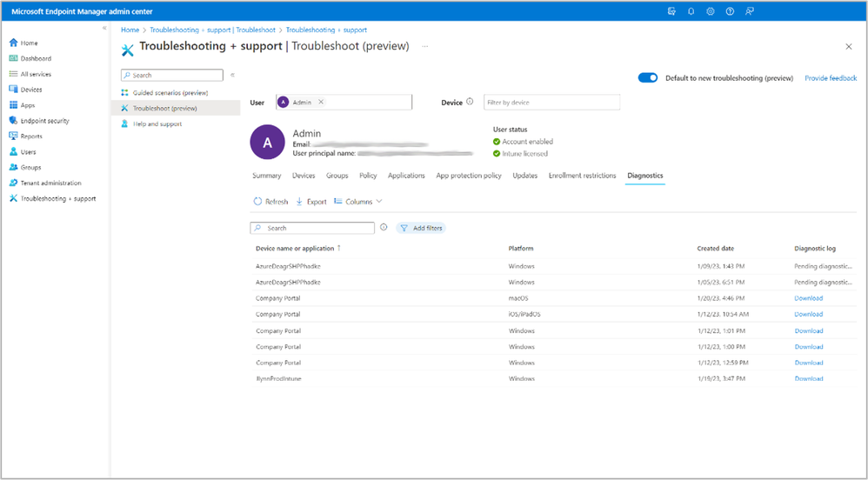Open the feedback person icon in header

(x=750, y=11)
